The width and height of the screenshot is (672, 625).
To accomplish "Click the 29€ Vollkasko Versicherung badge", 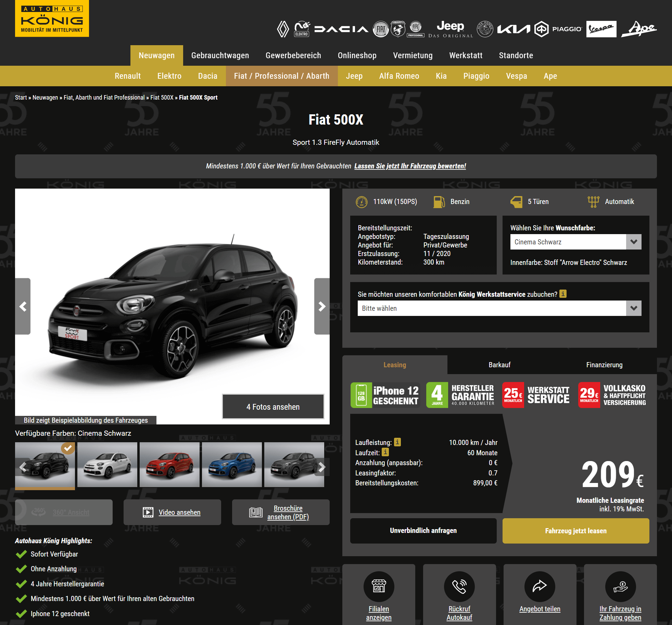I will (613, 395).
